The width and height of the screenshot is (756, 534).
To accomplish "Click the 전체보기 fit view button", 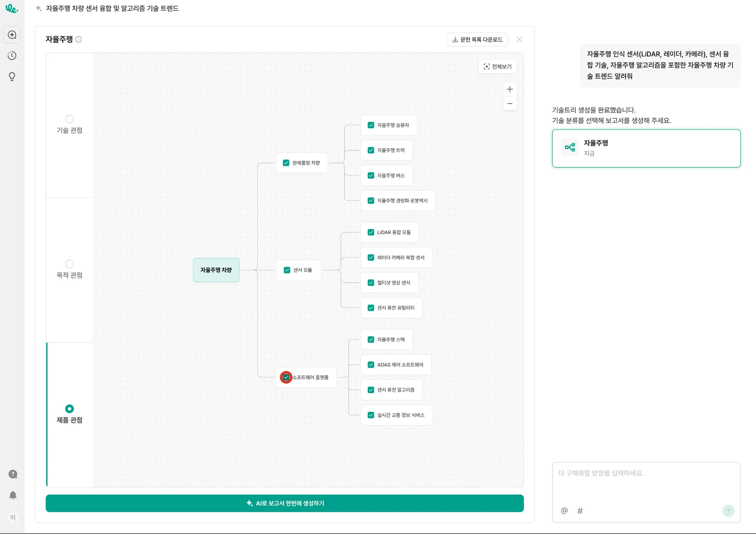I will (497, 67).
